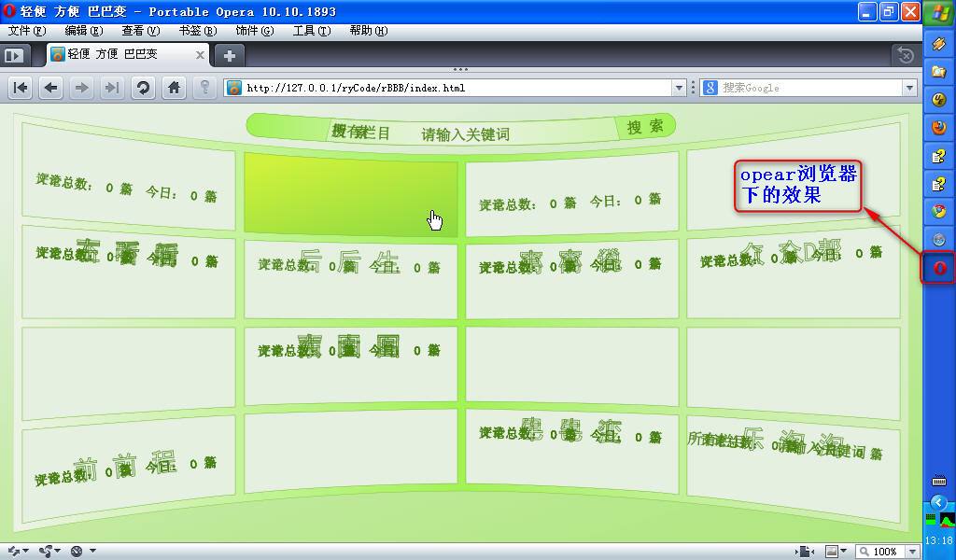
Task: Switch to UltraEdit in the taskbar
Action: click(x=939, y=99)
